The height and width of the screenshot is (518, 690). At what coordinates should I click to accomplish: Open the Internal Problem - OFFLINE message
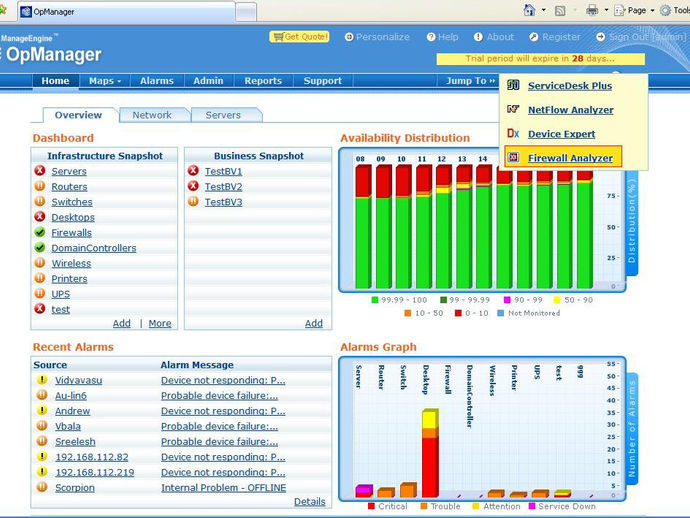[x=224, y=488]
